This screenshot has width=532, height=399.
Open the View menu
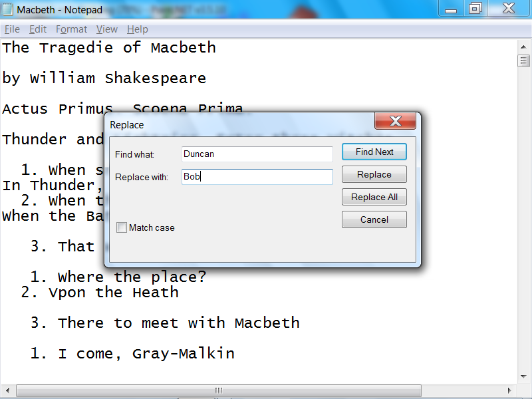coord(106,29)
